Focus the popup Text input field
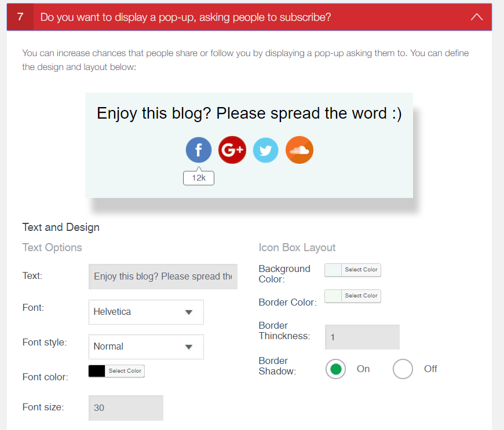Viewport: 504px width, 430px height. [163, 277]
